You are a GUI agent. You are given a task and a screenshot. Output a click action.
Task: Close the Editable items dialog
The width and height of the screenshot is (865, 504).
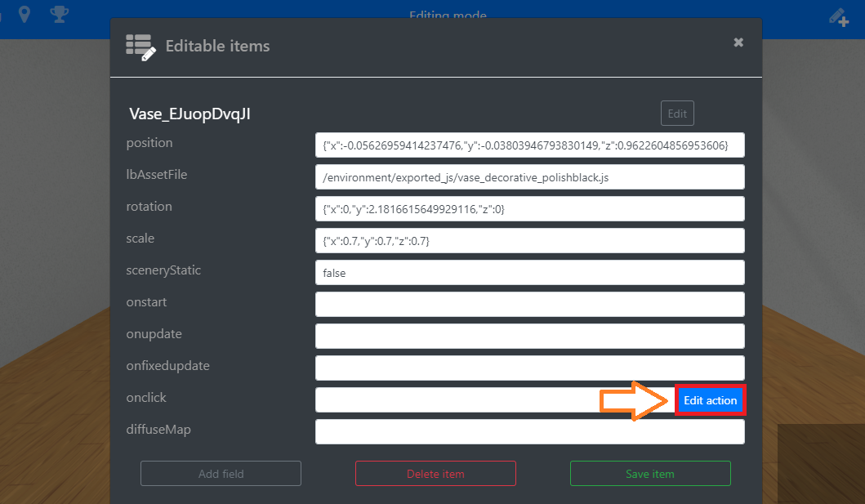738,42
